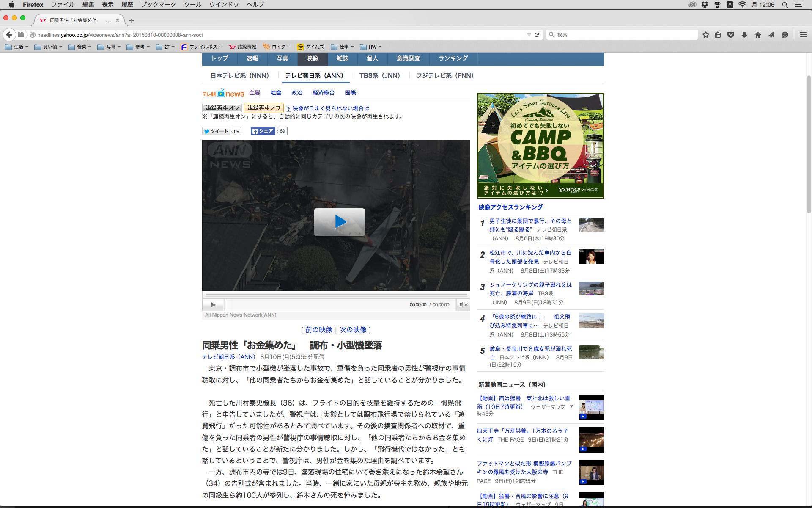Switch to the TBS系（JNN） tab
The image size is (812, 508).
coord(379,76)
